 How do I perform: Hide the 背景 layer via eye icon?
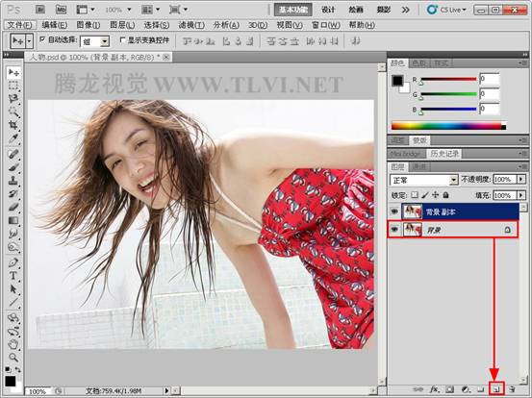[x=394, y=230]
